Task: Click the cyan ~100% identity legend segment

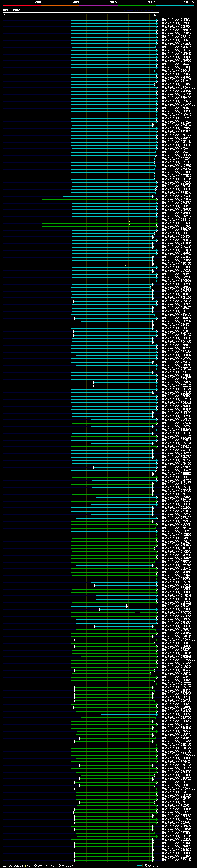Action: (x=175, y=6)
